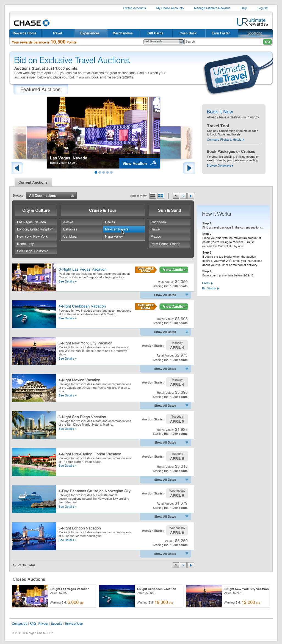The image size is (282, 644).
Task: Select Napa Valley destination
Action: (124, 237)
